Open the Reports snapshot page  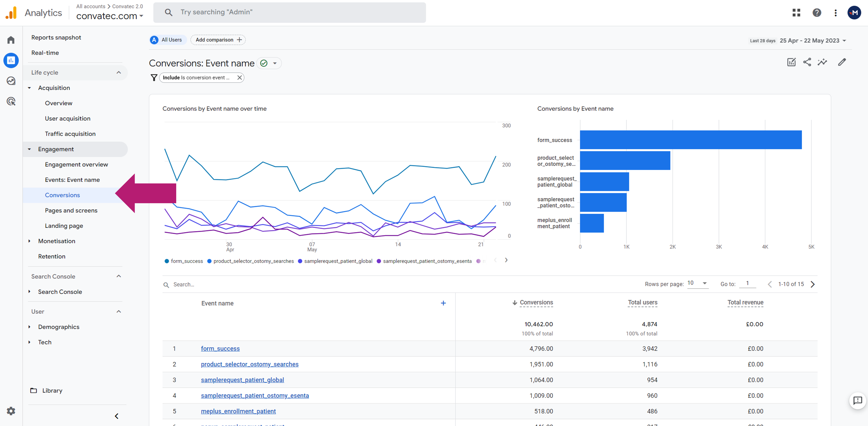click(56, 37)
